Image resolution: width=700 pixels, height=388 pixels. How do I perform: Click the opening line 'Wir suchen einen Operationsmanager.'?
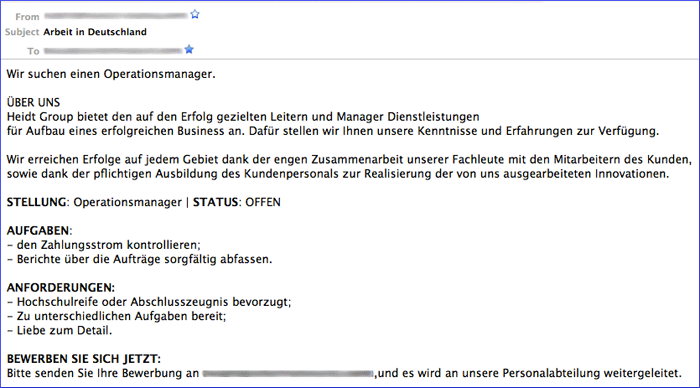tap(111, 74)
